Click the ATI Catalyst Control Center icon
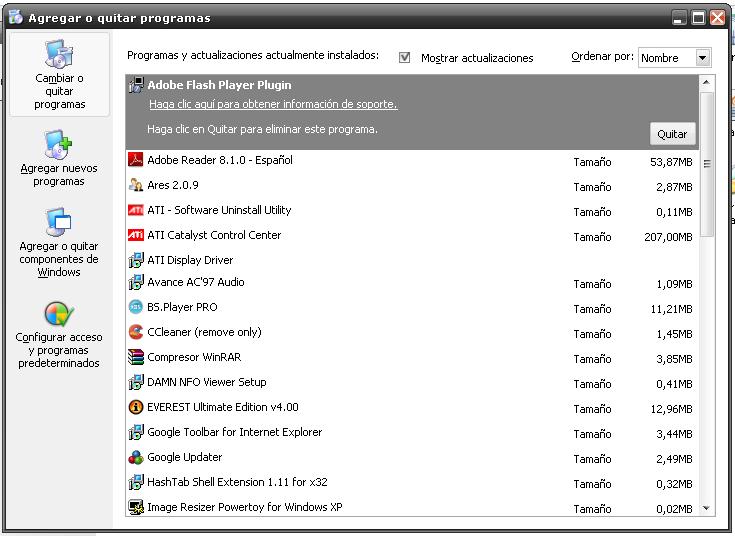 pyautogui.click(x=136, y=235)
